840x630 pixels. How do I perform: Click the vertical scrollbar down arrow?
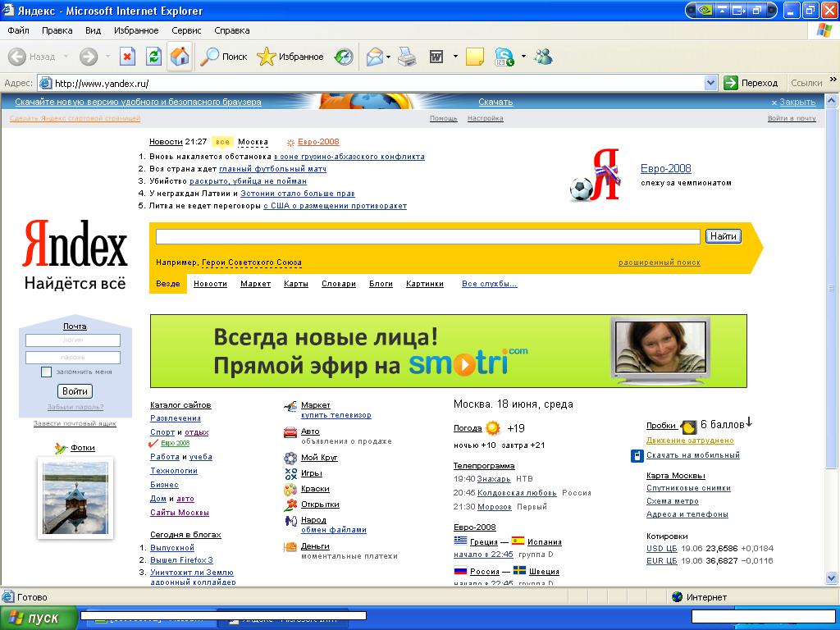point(832,577)
